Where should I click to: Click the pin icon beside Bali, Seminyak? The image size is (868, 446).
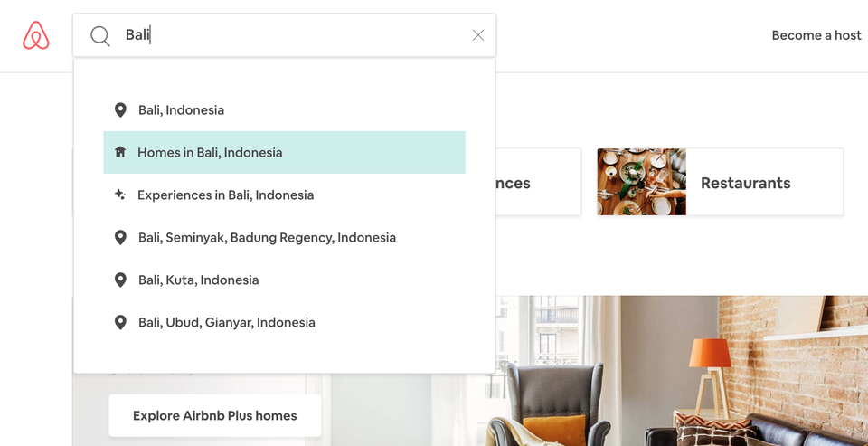coord(120,238)
